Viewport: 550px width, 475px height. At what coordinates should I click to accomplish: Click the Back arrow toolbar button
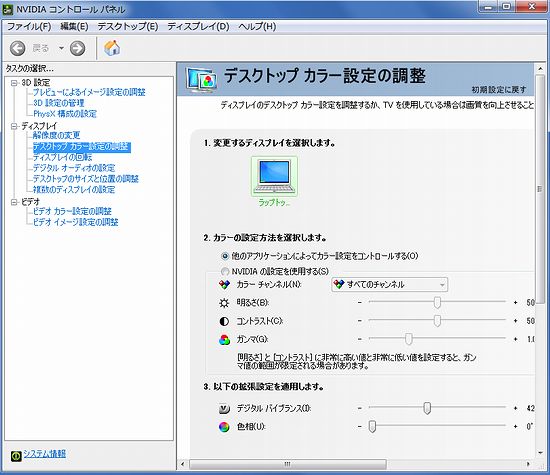point(18,48)
